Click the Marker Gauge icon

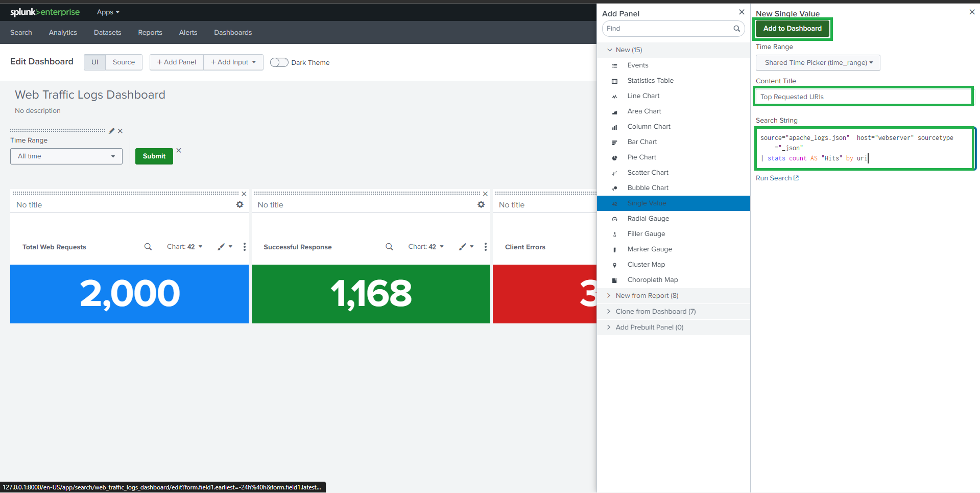pos(614,249)
